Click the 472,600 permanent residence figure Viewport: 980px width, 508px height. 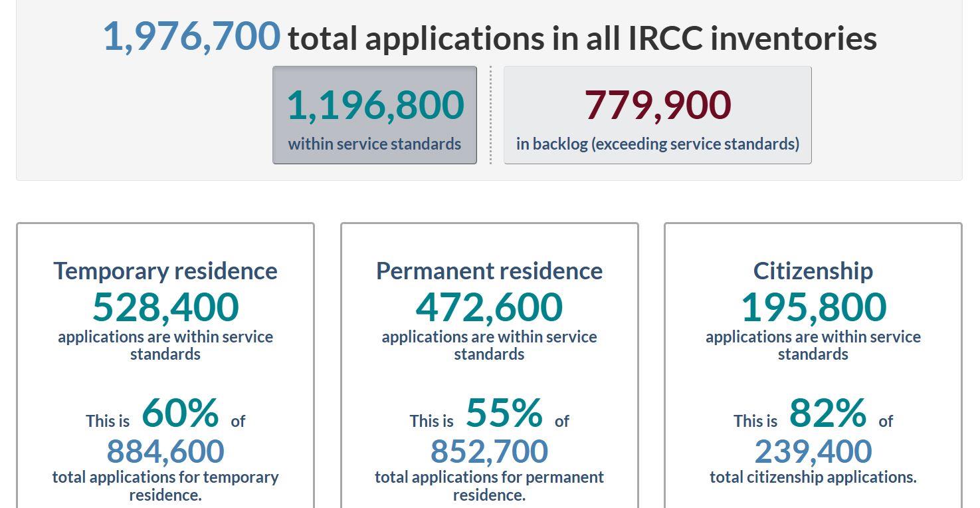[x=489, y=307]
